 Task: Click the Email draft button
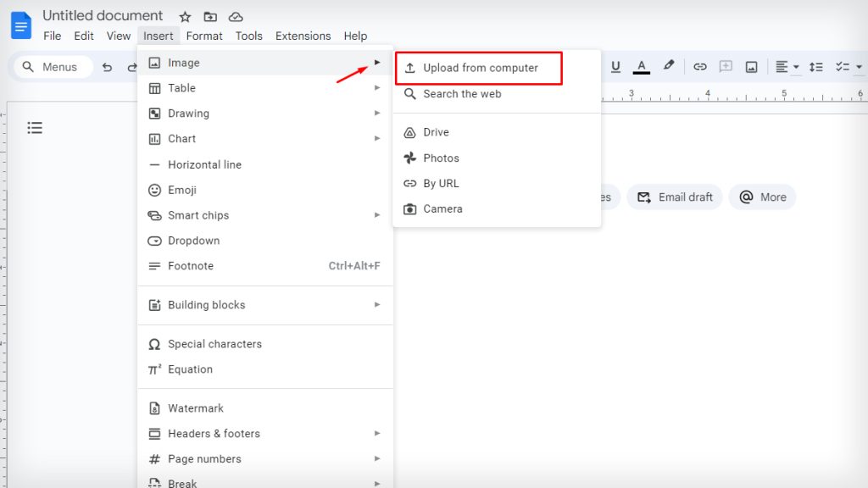click(674, 197)
